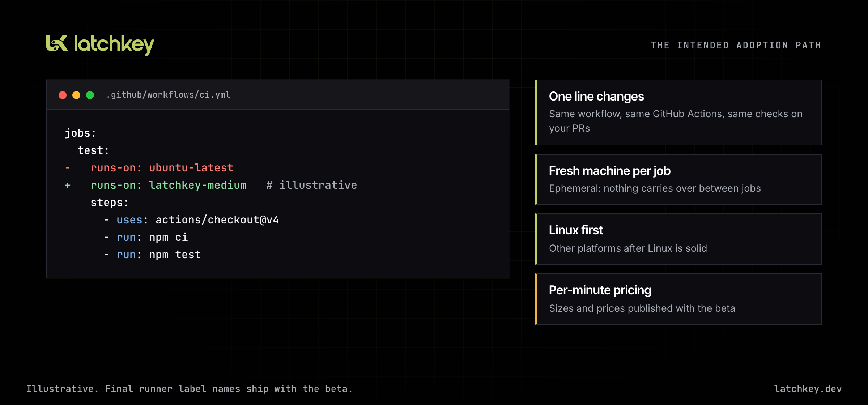Visit the latchkey.dev link
Screen dimensions: 868x405
[808, 389]
